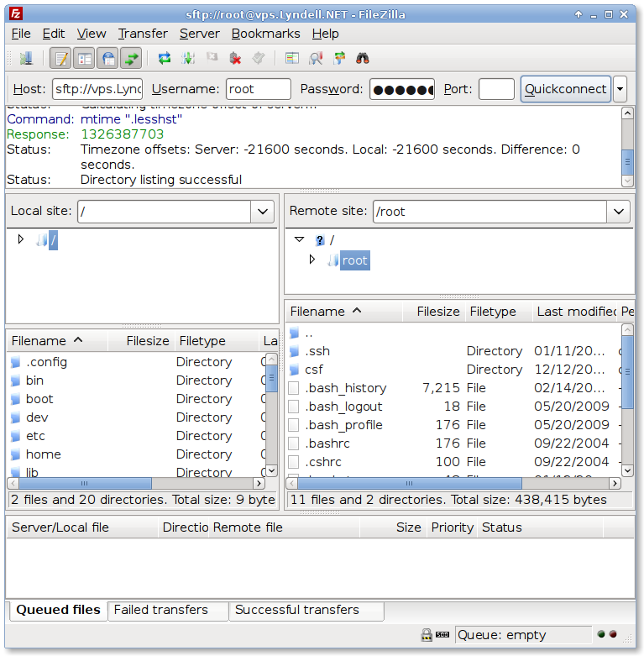Toggle the local directory tree view
This screenshot has width=644, height=656.
[84, 58]
